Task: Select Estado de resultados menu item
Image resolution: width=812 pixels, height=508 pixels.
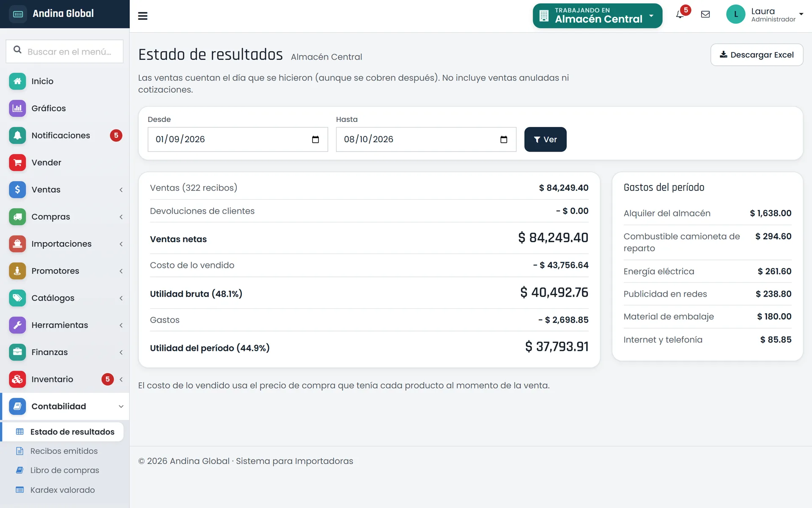Action: pos(63,432)
